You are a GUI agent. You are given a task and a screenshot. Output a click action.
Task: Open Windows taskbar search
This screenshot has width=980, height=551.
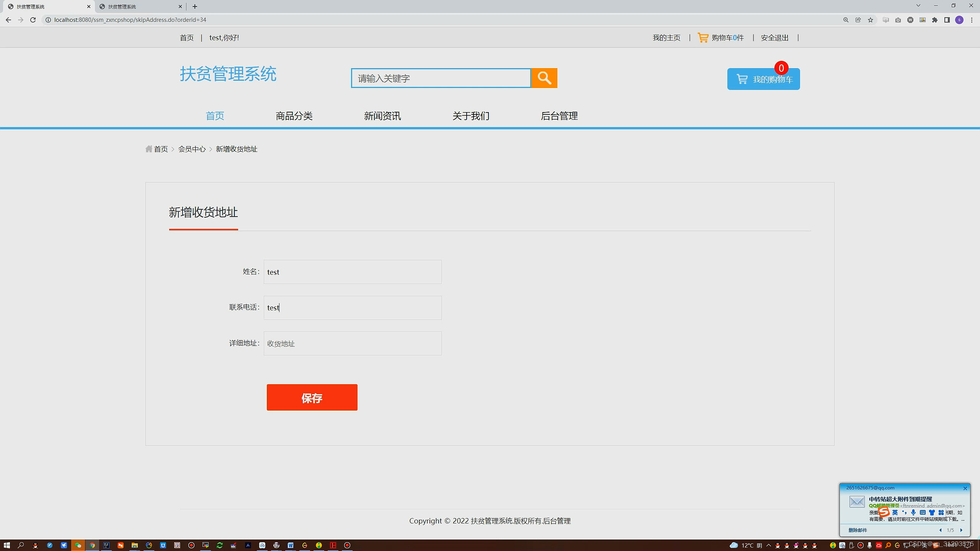point(21,545)
